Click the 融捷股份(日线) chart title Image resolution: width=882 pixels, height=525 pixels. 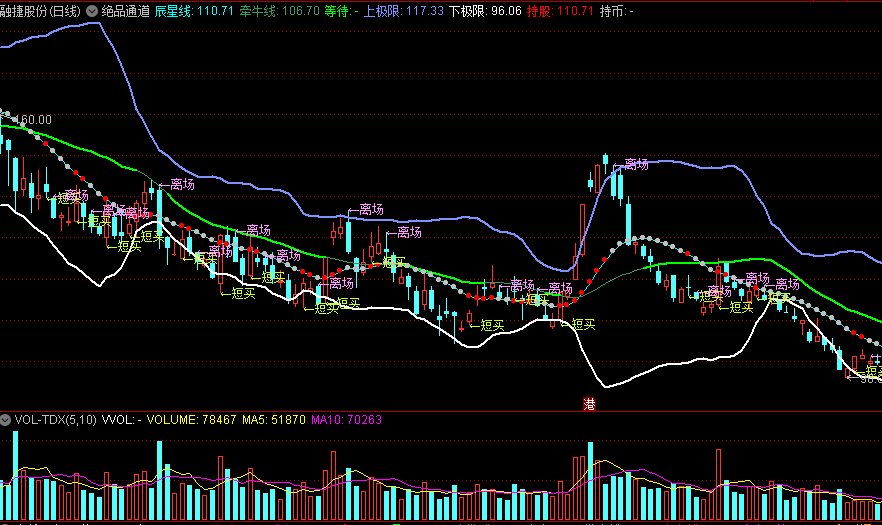click(x=40, y=11)
